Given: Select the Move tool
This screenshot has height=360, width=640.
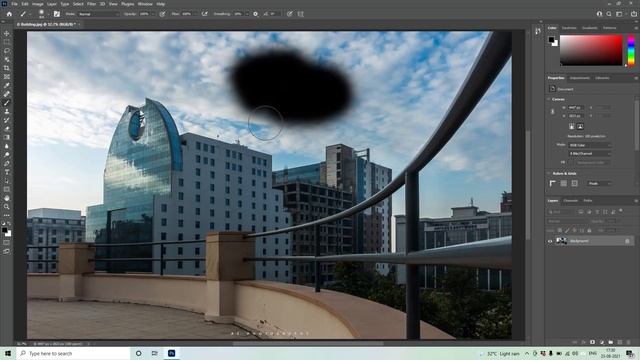Looking at the screenshot, I should pyautogui.click(x=7, y=33).
